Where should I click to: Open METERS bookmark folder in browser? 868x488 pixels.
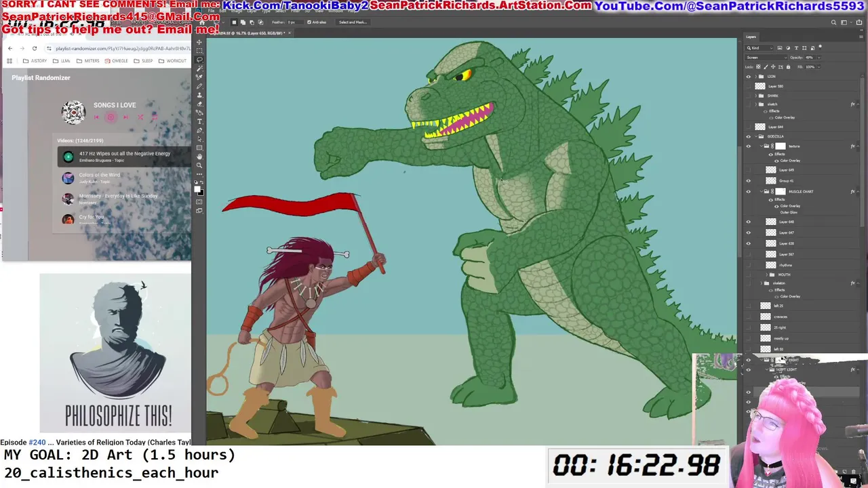point(87,61)
